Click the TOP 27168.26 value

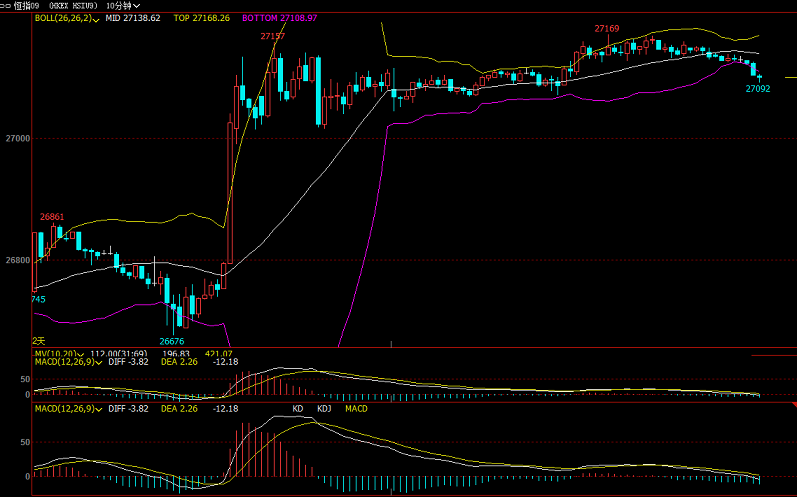click(x=202, y=18)
